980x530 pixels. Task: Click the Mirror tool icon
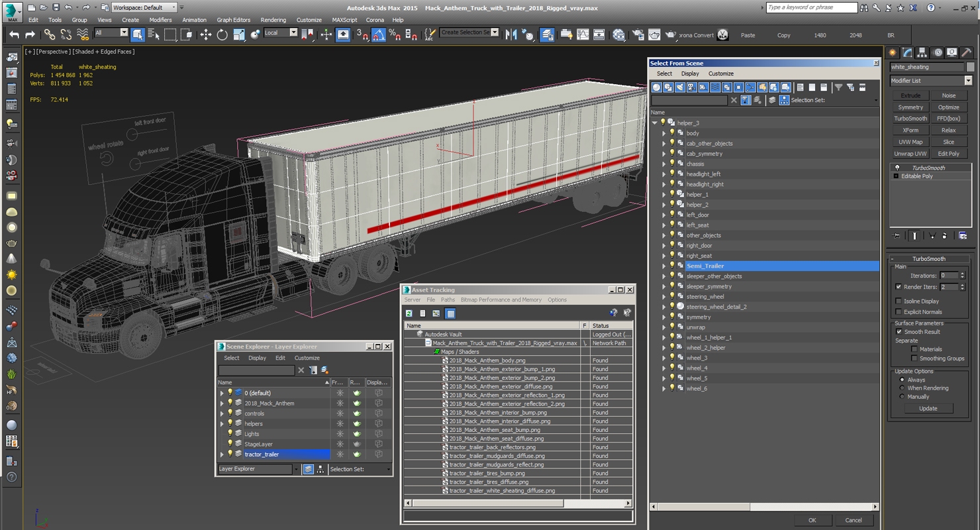click(511, 34)
